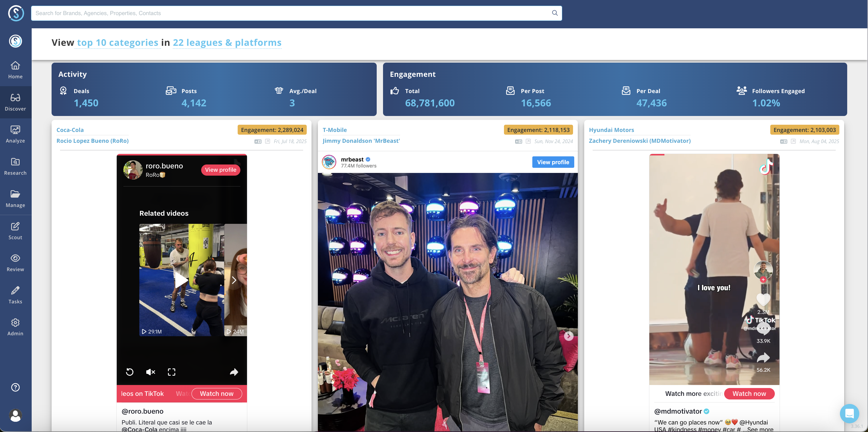Click the search magnifier icon
Viewport: 868px width, 432px height.
[555, 13]
